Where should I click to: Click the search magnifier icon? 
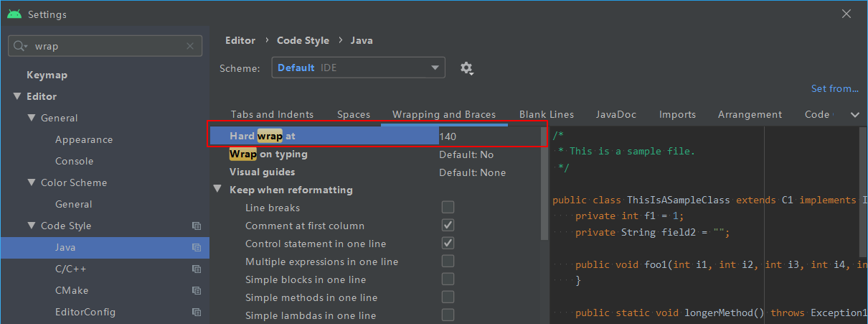pos(21,46)
